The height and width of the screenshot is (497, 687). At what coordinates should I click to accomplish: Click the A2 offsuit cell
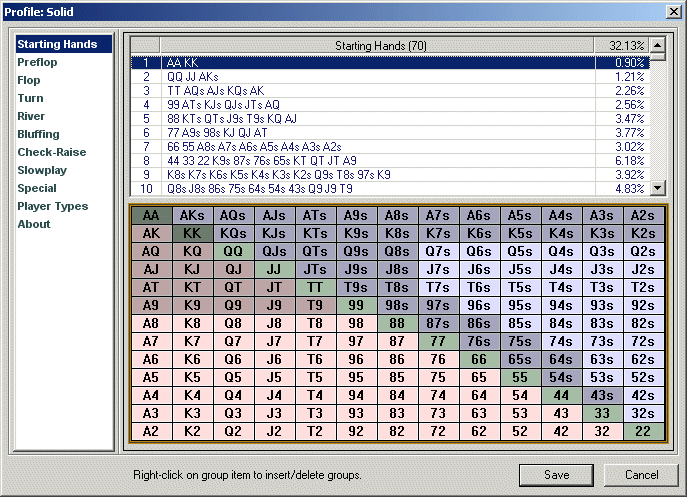[151, 431]
